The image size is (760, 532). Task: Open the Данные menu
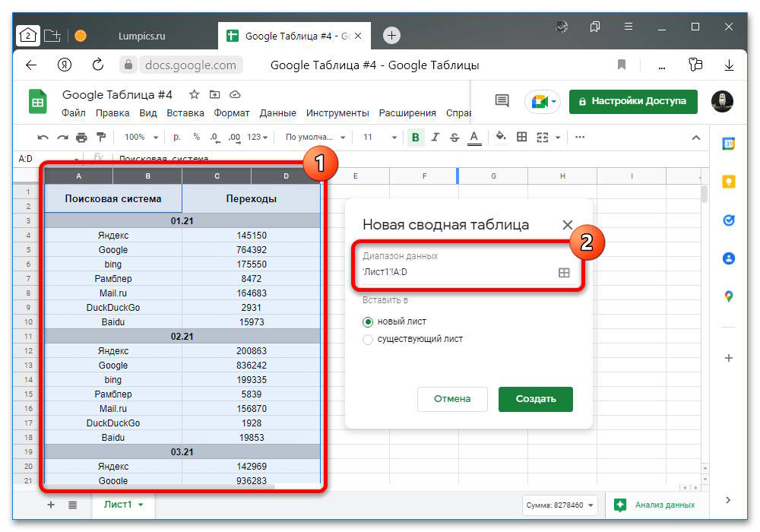(277, 113)
